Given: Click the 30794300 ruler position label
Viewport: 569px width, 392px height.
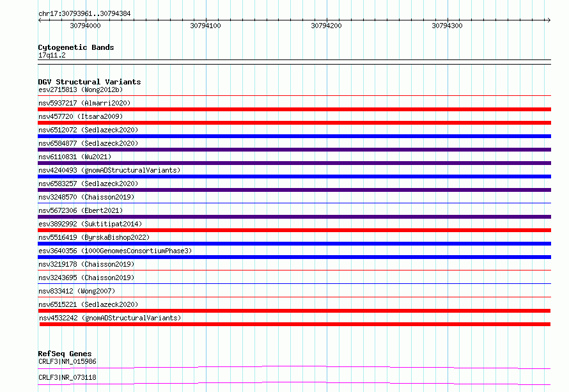Looking at the screenshot, I should (447, 26).
